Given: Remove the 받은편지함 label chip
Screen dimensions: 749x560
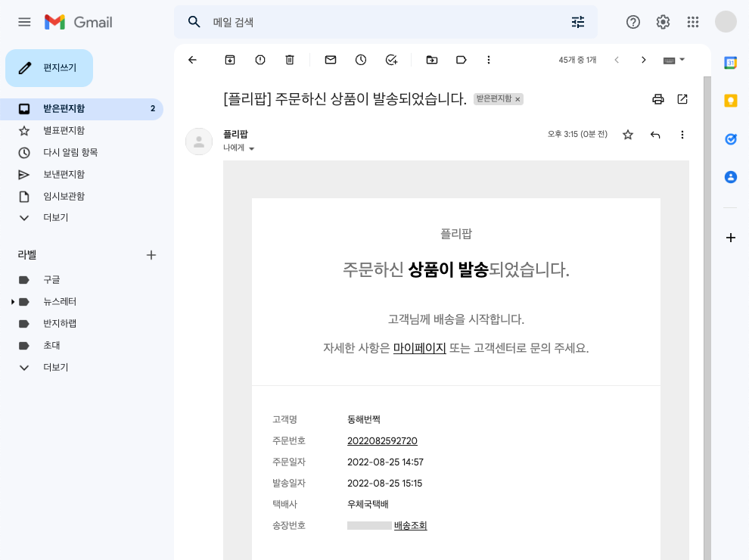Looking at the screenshot, I should coord(517,99).
